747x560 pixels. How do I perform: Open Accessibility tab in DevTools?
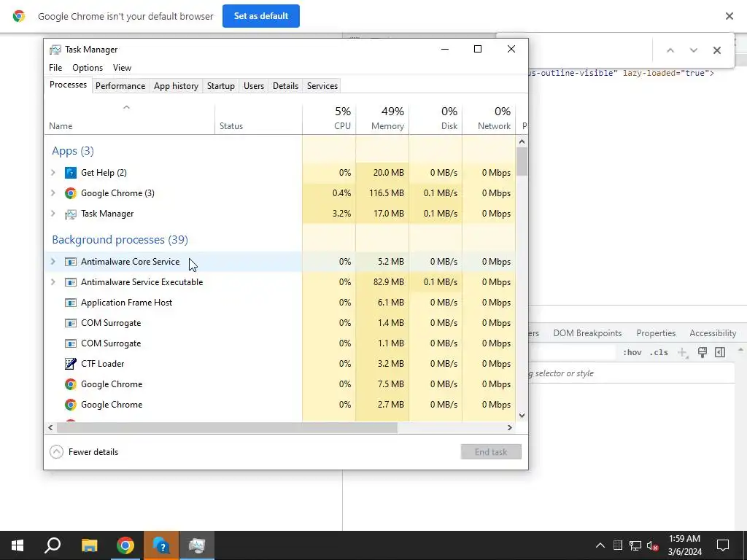pos(713,333)
